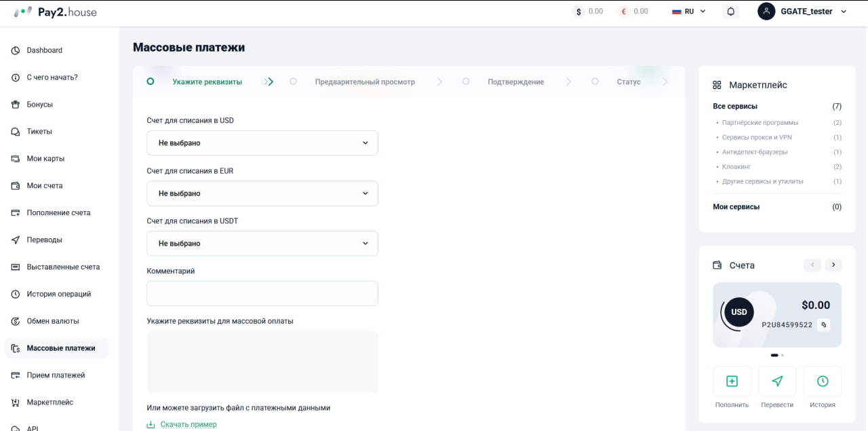The width and height of the screenshot is (868, 431).
Task: Select the Подтверждение step
Action: point(515,82)
